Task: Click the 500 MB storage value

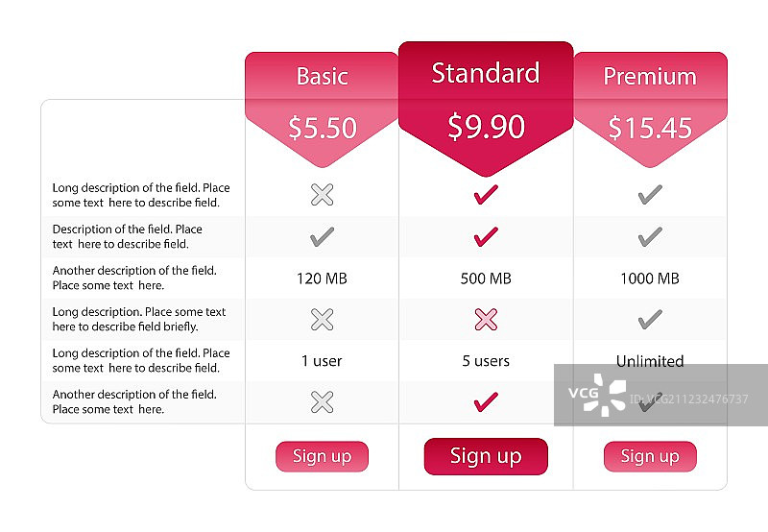Action: click(486, 278)
